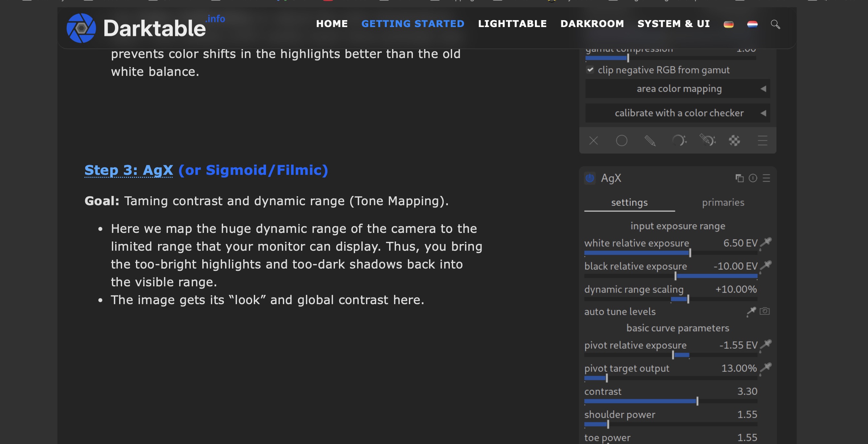This screenshot has width=868, height=444.
Task: Click the Darktable aperture logo icon
Action: point(81,28)
